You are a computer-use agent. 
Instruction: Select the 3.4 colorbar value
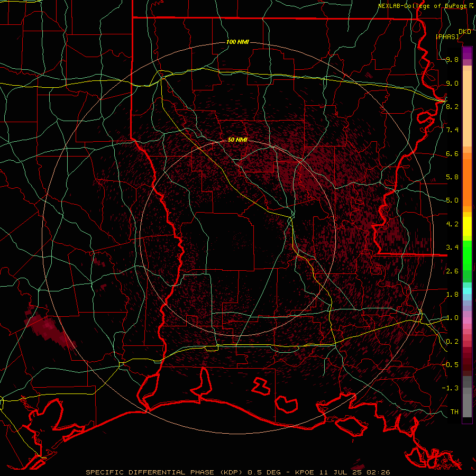click(x=452, y=248)
